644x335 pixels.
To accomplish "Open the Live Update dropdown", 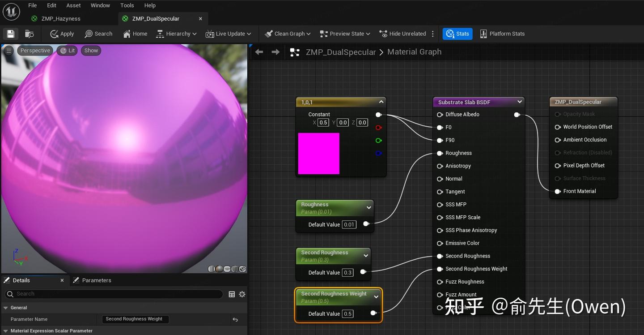I will [229, 34].
